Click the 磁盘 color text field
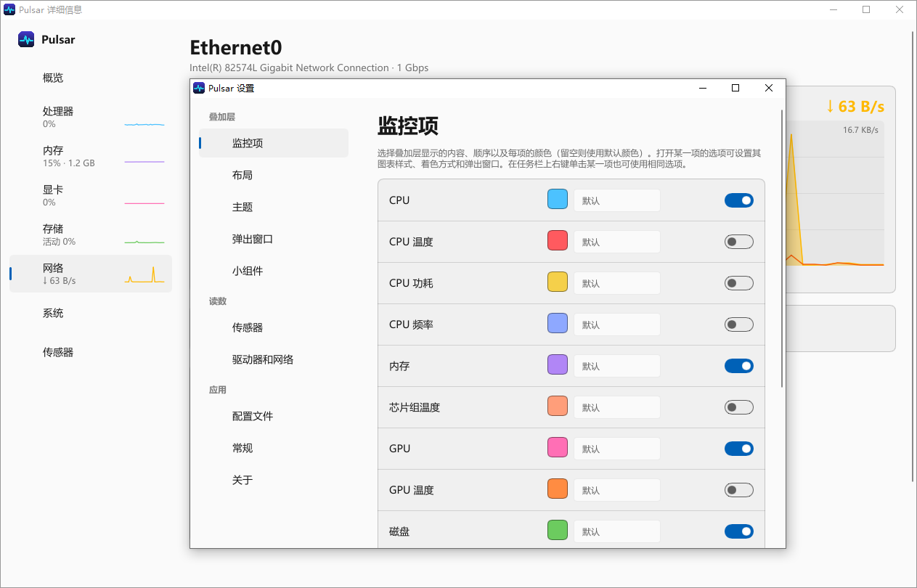917x588 pixels. (x=617, y=531)
